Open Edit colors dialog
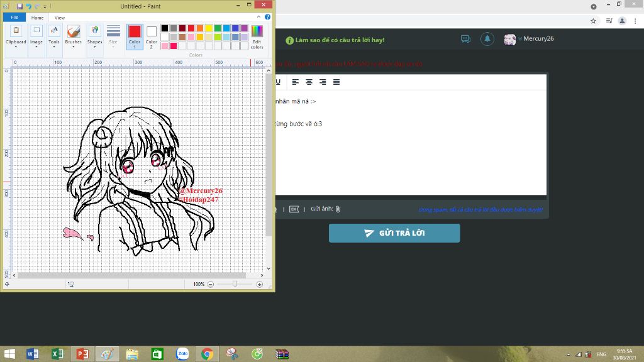Viewport: 644px width, 362px height. tap(257, 37)
